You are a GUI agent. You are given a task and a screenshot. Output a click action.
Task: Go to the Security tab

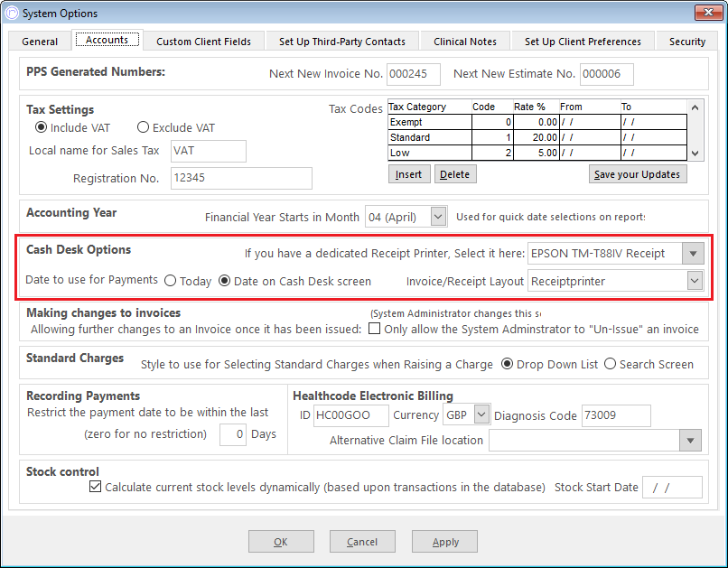click(686, 42)
